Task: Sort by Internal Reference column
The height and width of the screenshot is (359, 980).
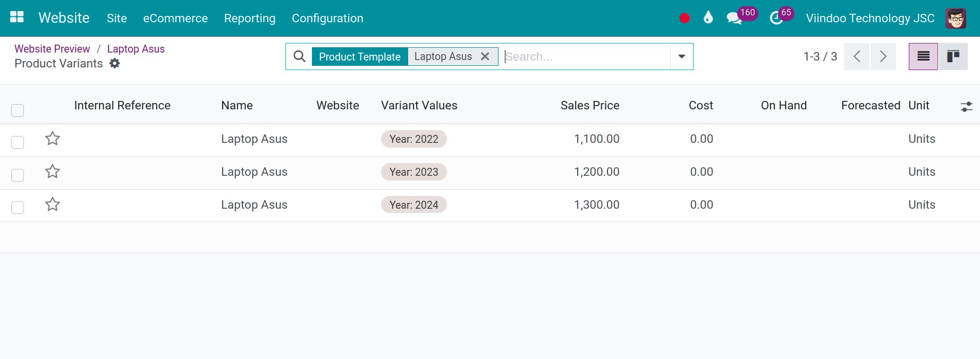Action: [122, 105]
